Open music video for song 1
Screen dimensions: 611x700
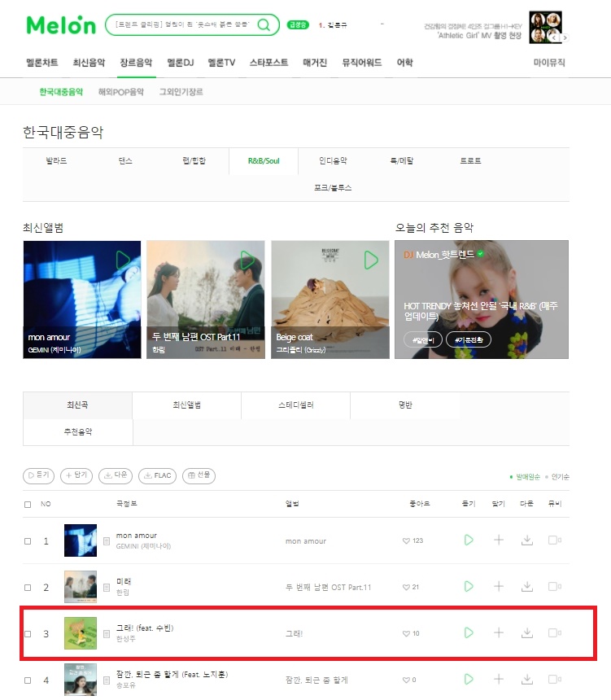pos(554,540)
